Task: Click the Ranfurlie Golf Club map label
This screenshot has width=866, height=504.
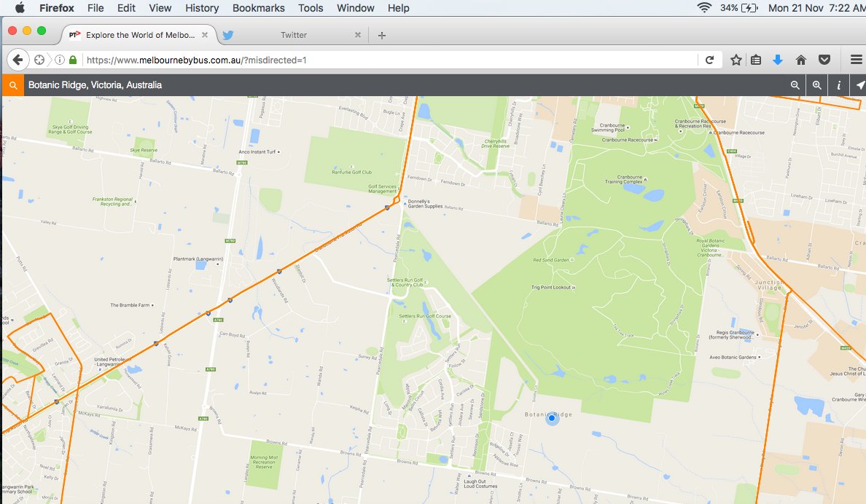Action: [x=352, y=172]
